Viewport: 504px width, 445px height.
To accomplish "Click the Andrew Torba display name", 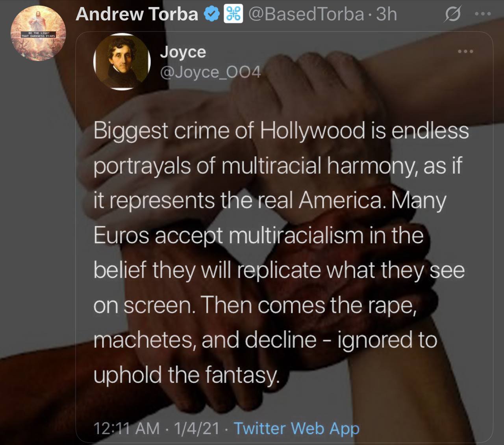I will tap(137, 14).
